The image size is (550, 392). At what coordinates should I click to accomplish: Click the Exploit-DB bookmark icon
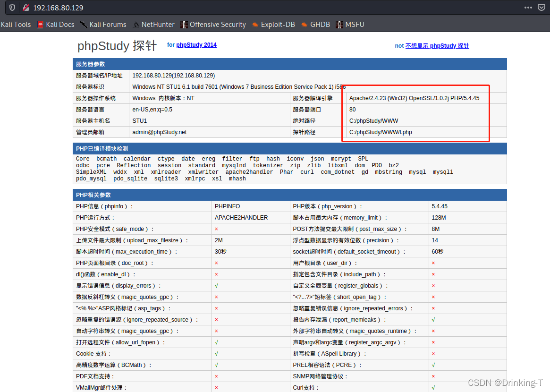[x=255, y=24]
